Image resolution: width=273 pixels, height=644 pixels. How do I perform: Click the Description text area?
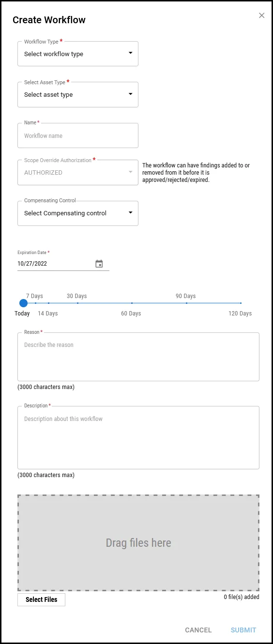(x=138, y=437)
